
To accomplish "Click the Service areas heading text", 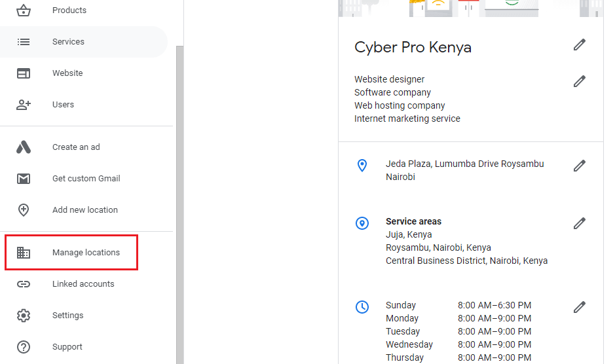I will pos(413,221).
